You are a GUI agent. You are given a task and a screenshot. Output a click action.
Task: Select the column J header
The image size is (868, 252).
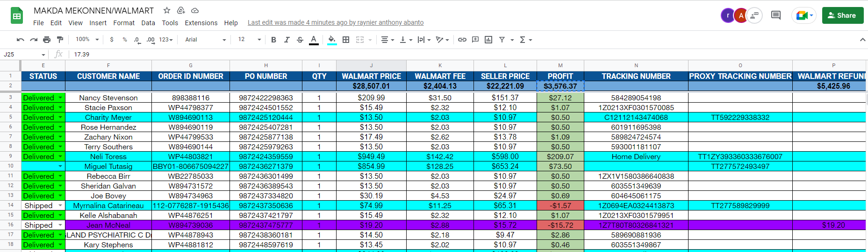[371, 65]
